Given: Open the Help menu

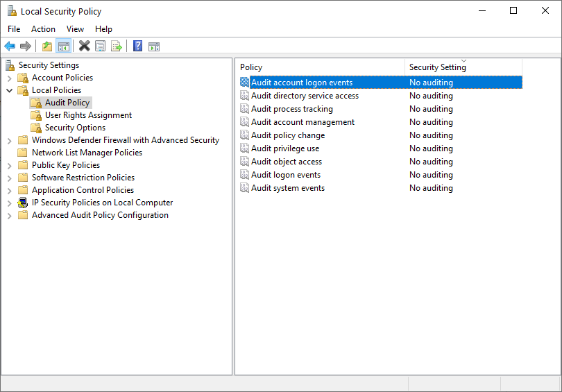Looking at the screenshot, I should coord(103,29).
